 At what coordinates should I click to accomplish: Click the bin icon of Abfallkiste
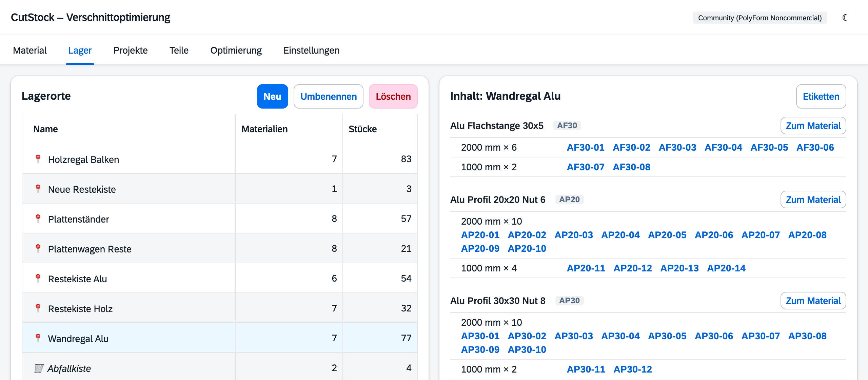tap(39, 368)
